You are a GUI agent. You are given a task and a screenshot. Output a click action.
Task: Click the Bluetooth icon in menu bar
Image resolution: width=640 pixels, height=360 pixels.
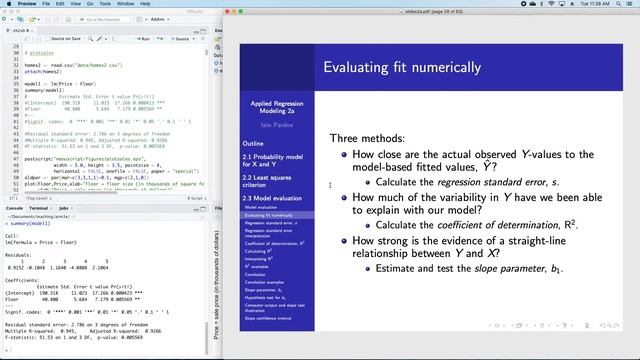point(542,4)
